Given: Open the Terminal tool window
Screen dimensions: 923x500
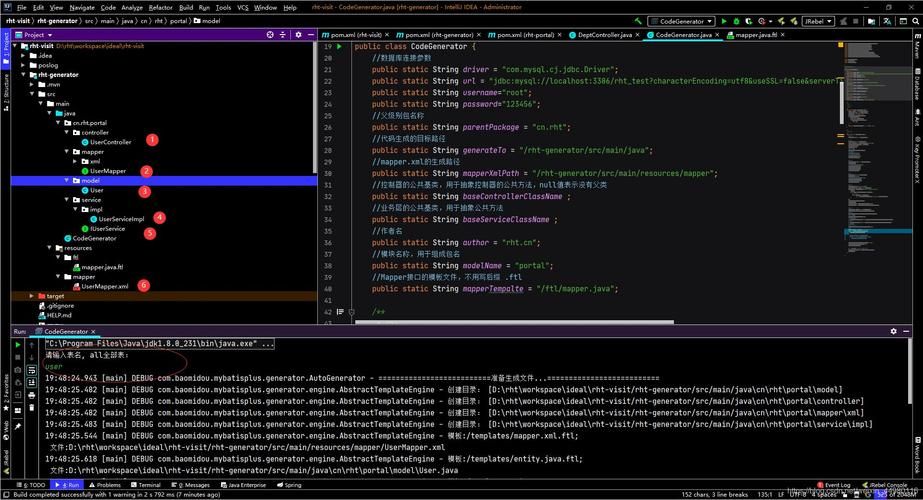Looking at the screenshot, I should tap(148, 485).
